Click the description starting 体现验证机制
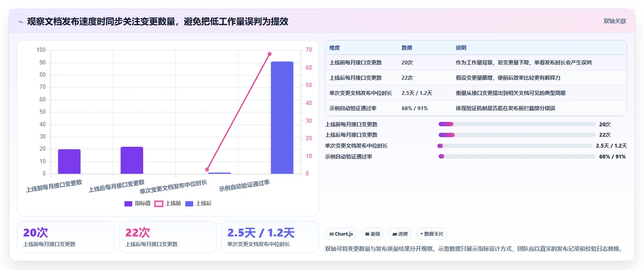This screenshot has height=270, width=644. (505, 108)
